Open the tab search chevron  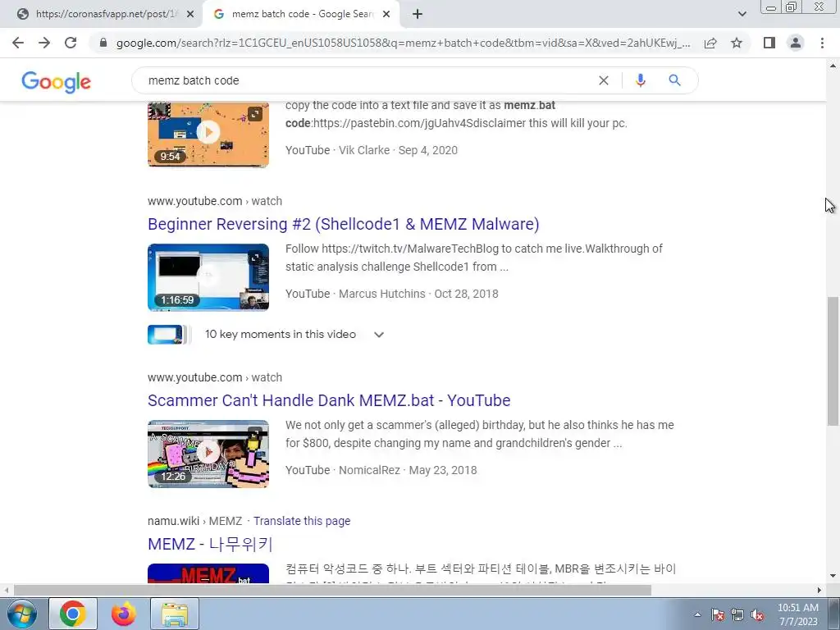click(x=742, y=15)
